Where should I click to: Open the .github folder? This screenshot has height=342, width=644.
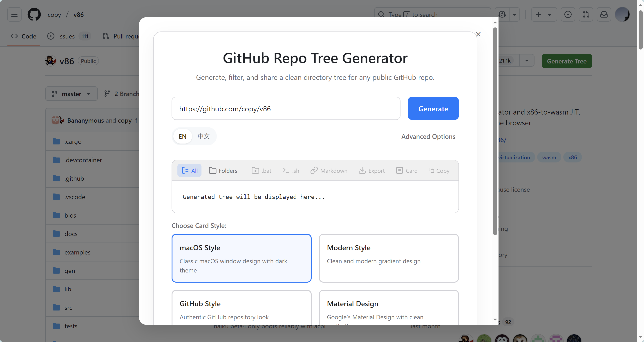coord(74,178)
